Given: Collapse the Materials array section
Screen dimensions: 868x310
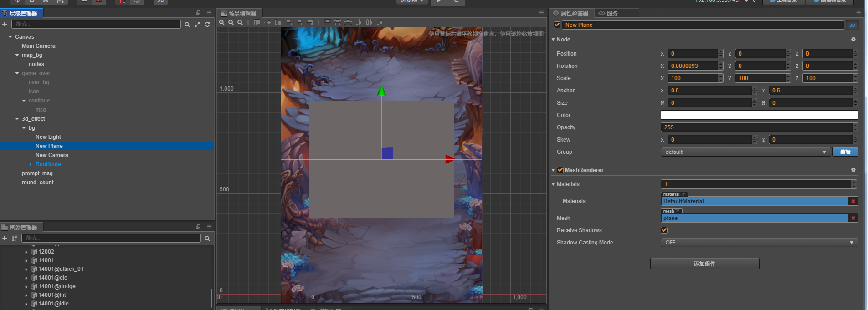Looking at the screenshot, I should tap(553, 184).
